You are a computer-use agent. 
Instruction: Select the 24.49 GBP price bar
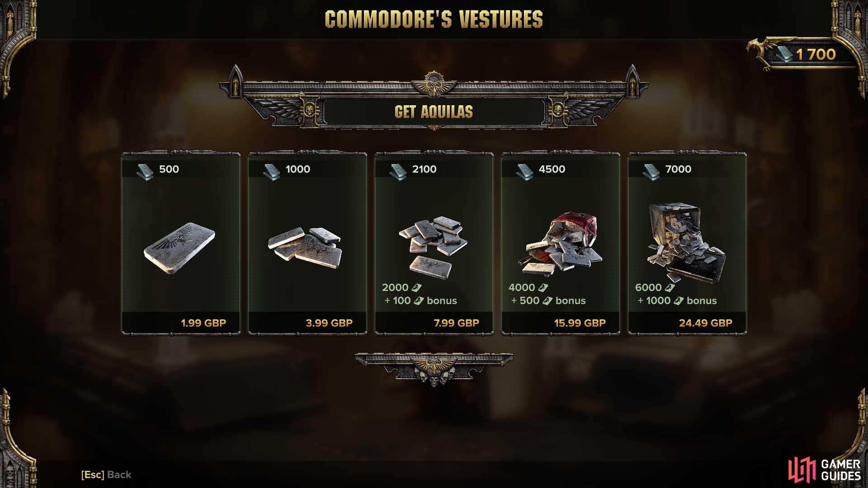[x=687, y=323]
